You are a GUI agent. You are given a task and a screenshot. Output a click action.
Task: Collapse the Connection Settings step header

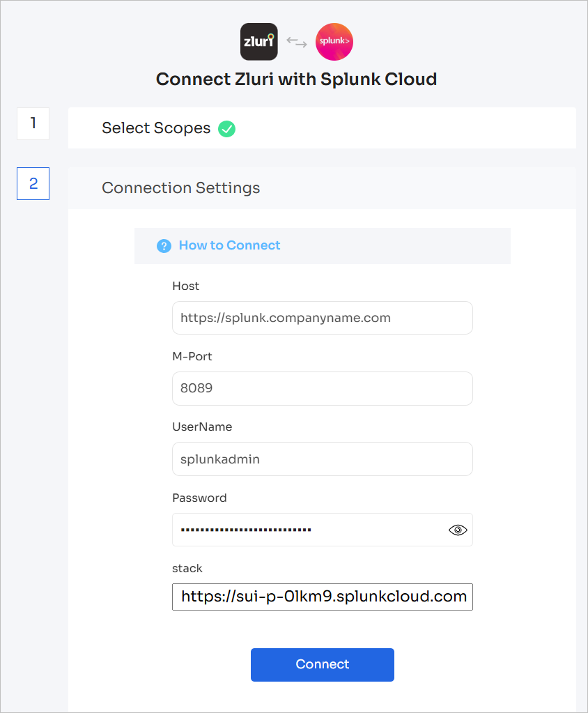(322, 187)
